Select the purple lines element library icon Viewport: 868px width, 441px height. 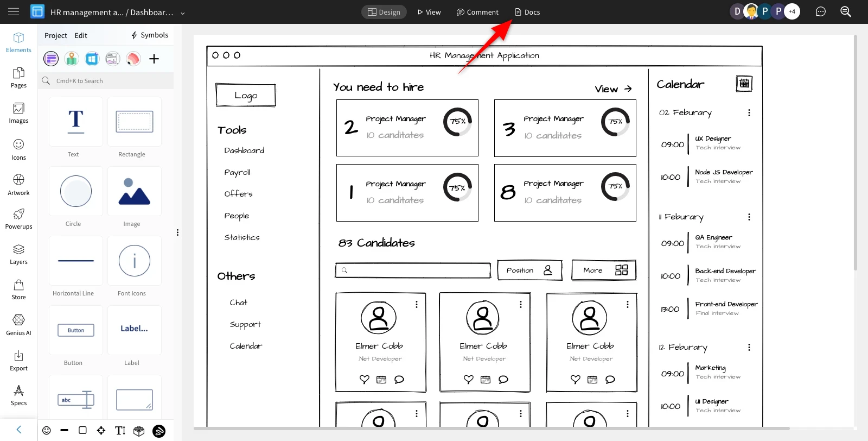click(x=51, y=58)
